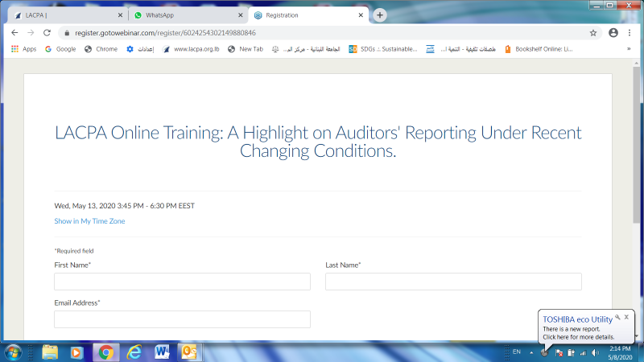Open the الجامعة اللبنانية bookmark
Image resolution: width=644 pixels, height=362 pixels.
click(306, 49)
